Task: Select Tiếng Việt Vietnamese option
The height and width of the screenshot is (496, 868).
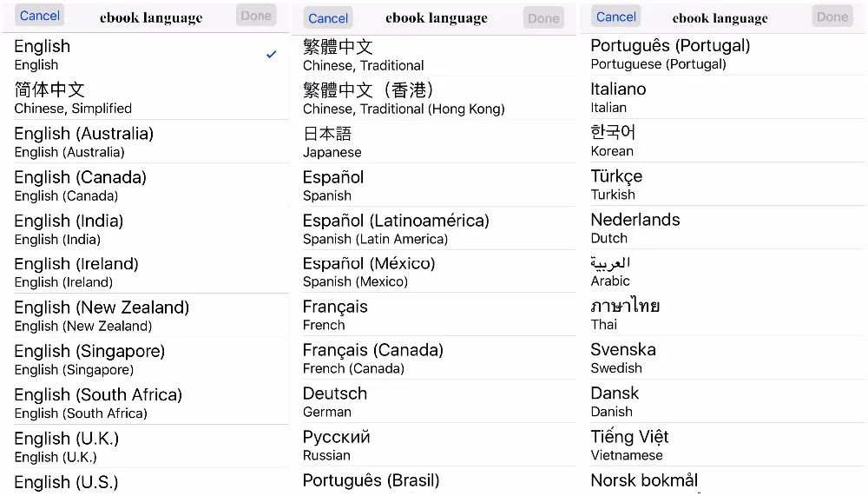Action: (722, 445)
